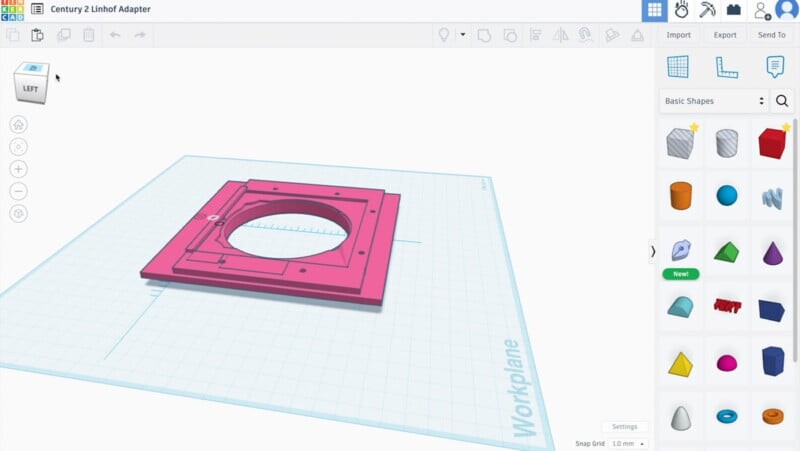Click the Tinkercad logo
The height and width of the screenshot is (451, 800).
tap(13, 9)
